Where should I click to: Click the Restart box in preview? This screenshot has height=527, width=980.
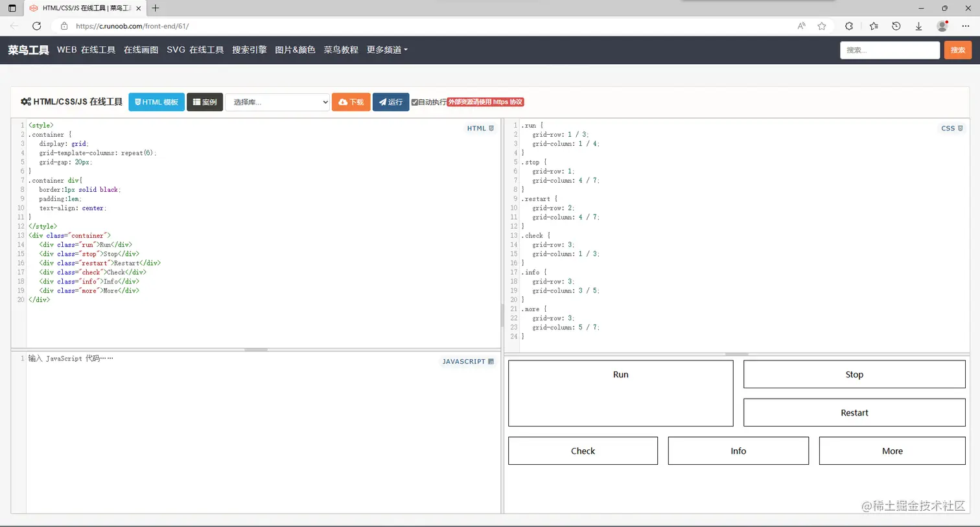pos(854,413)
